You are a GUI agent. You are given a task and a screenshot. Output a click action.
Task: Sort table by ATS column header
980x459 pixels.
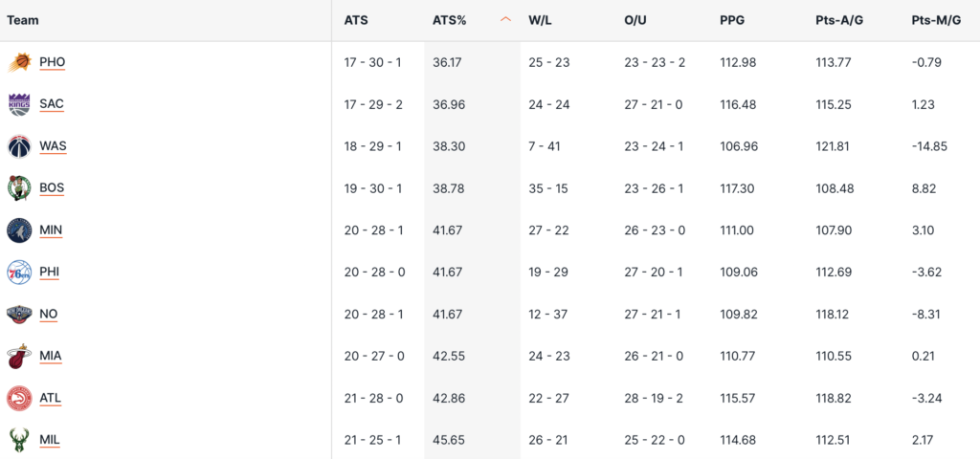pos(356,20)
